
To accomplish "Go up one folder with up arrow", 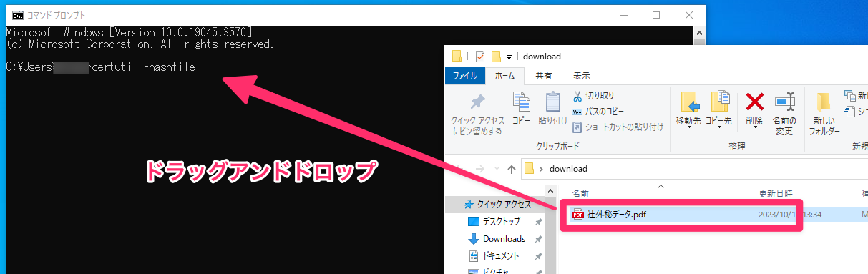I will (x=511, y=169).
